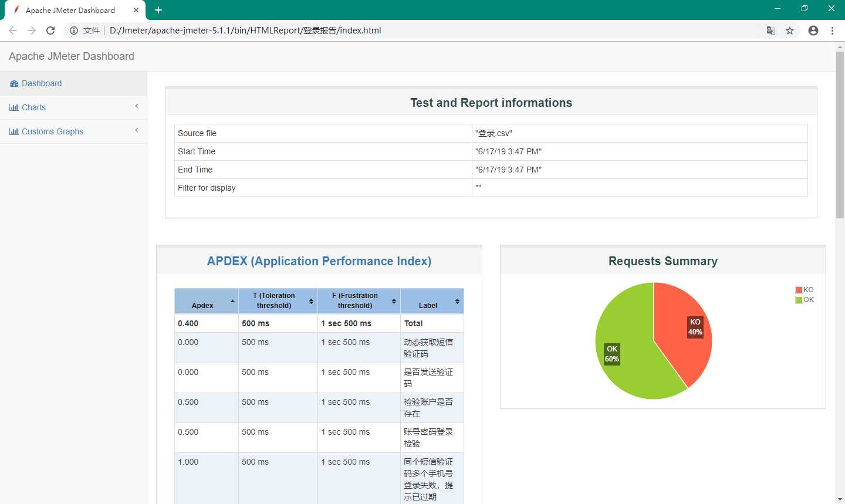
Task: Open the APDEX (Application Performance Index) link
Action: tap(319, 261)
